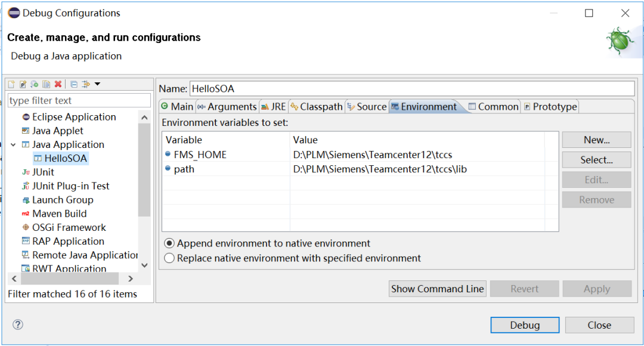Screen dimensions: 644x346
Task: Select Append environment to native environment
Action: coord(170,243)
